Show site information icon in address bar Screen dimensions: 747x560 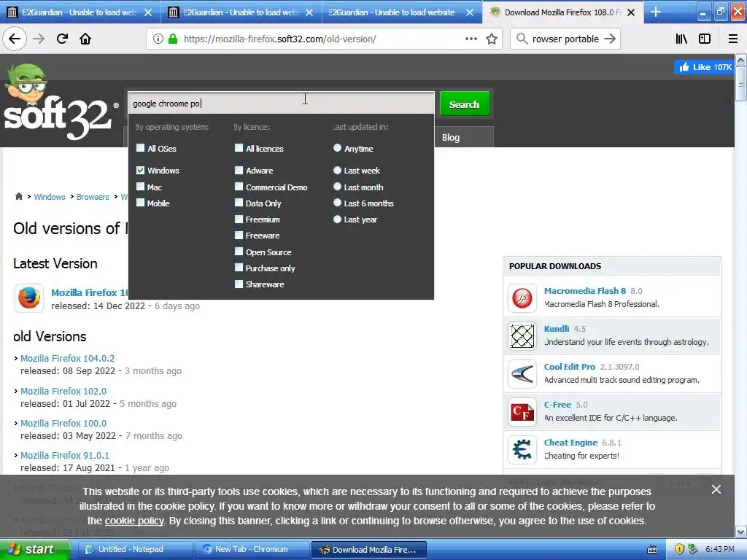coord(158,39)
